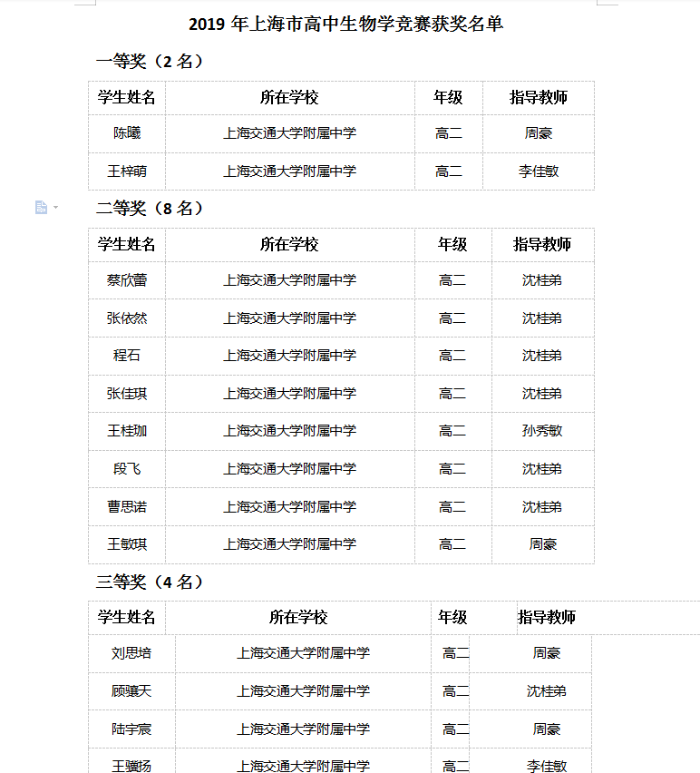Image resolution: width=700 pixels, height=773 pixels.
Task: Click the teacher 孙秀敏 in 王桂珈's row
Action: 542,431
